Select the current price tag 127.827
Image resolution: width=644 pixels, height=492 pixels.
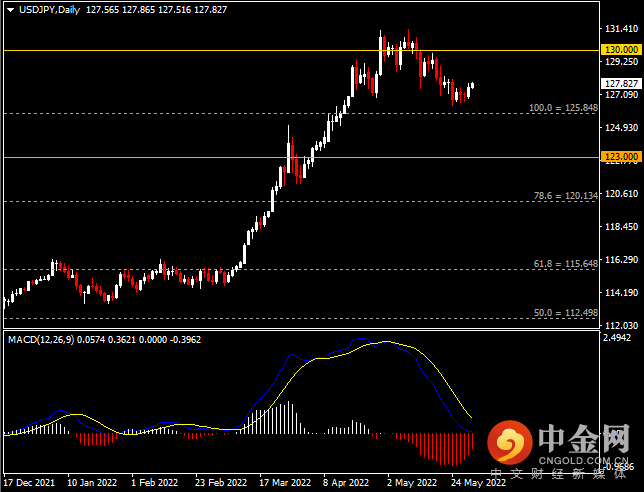click(x=622, y=84)
